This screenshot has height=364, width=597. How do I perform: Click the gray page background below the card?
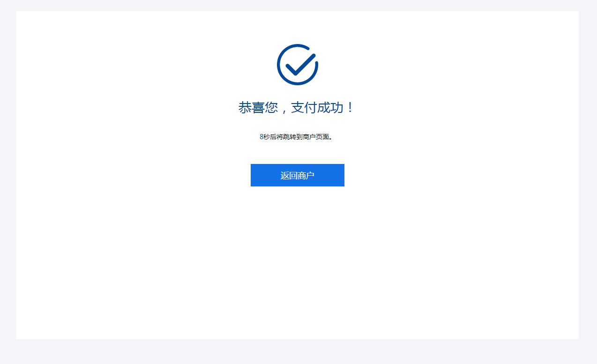click(x=298, y=351)
